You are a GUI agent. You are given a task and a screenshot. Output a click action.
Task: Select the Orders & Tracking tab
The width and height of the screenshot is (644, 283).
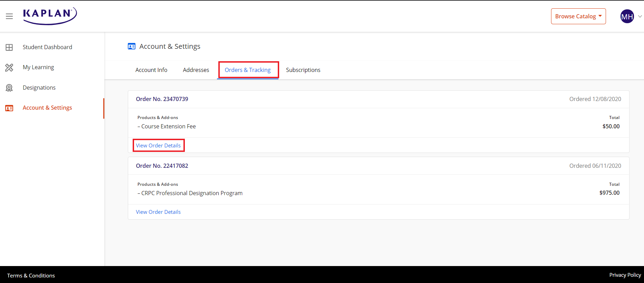coord(248,70)
